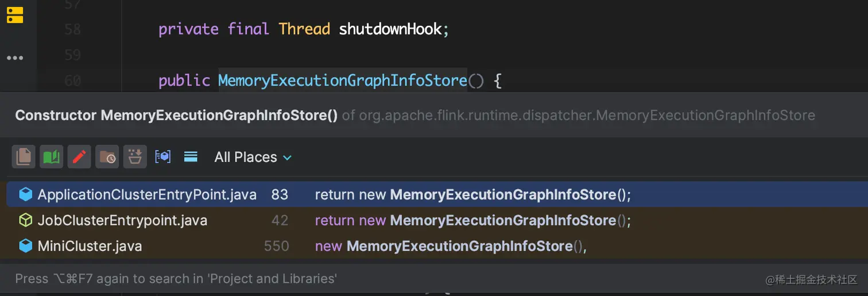Click the 'Press ⌥⌘F7 again' hint text

[x=176, y=279]
